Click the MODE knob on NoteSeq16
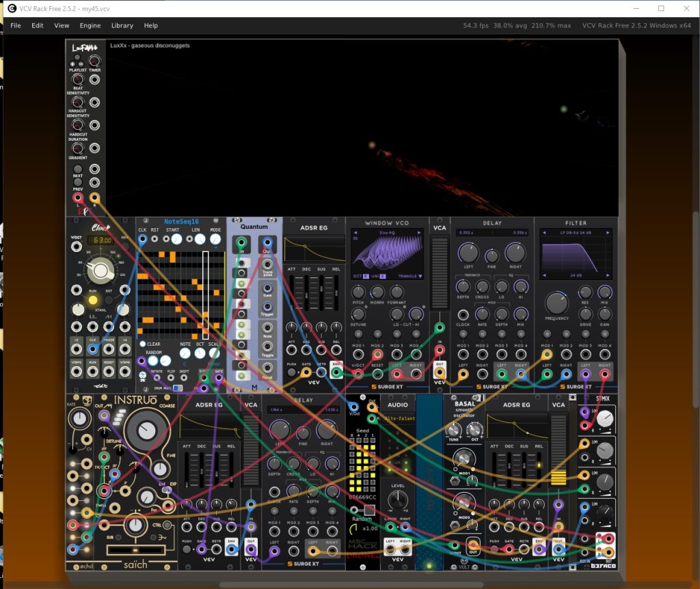The width and height of the screenshot is (700, 589). (x=215, y=239)
